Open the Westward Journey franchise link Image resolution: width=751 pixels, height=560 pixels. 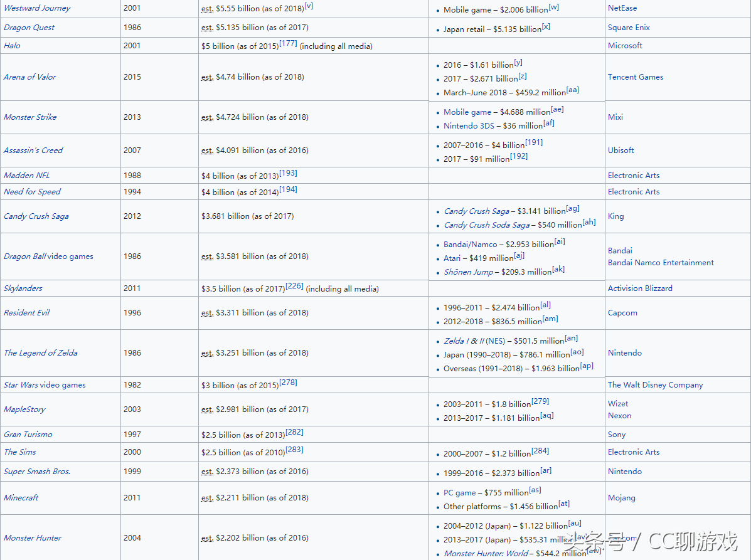37,8
